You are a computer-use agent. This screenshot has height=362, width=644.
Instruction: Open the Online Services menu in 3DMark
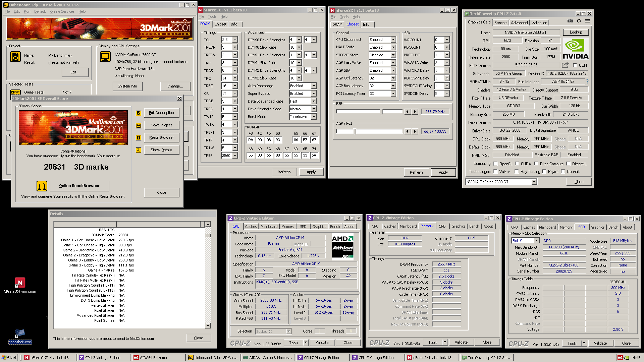click(62, 11)
